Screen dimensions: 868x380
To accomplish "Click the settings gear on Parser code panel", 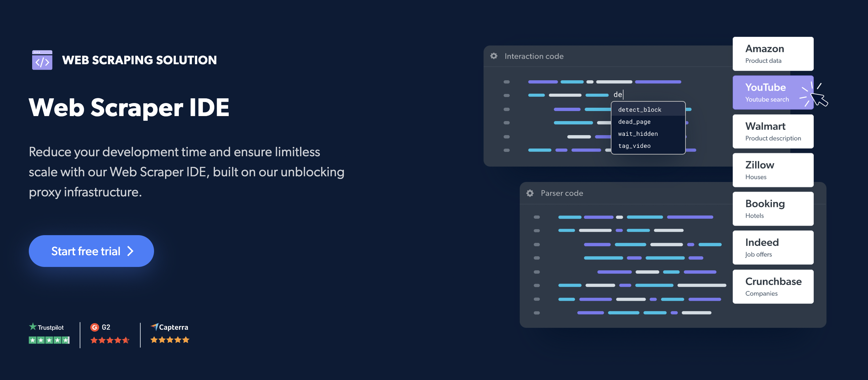I will 529,192.
